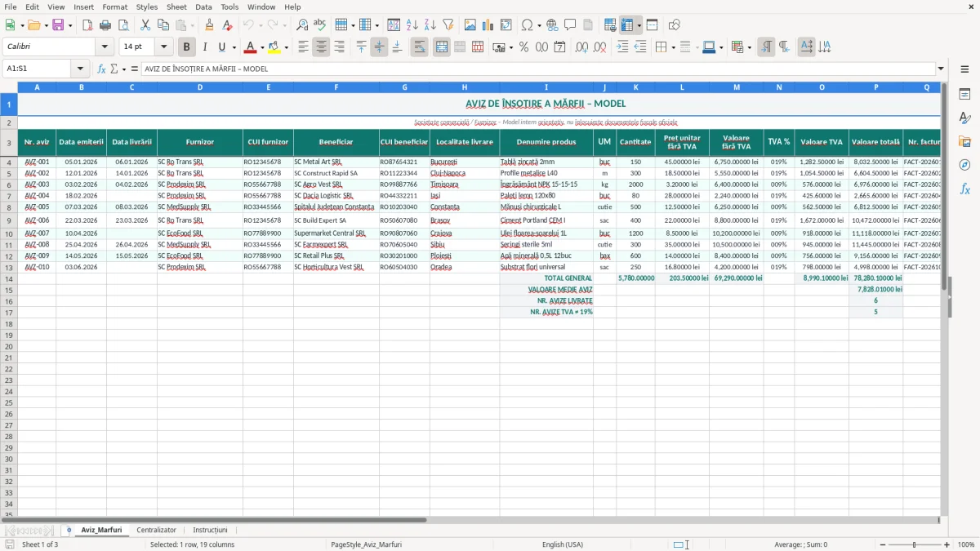Apply the red font color

[250, 47]
